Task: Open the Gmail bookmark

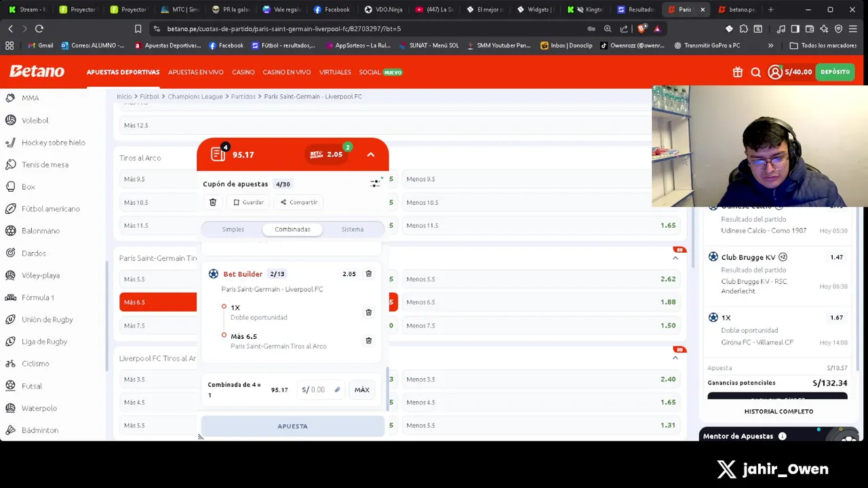Action: click(x=41, y=45)
